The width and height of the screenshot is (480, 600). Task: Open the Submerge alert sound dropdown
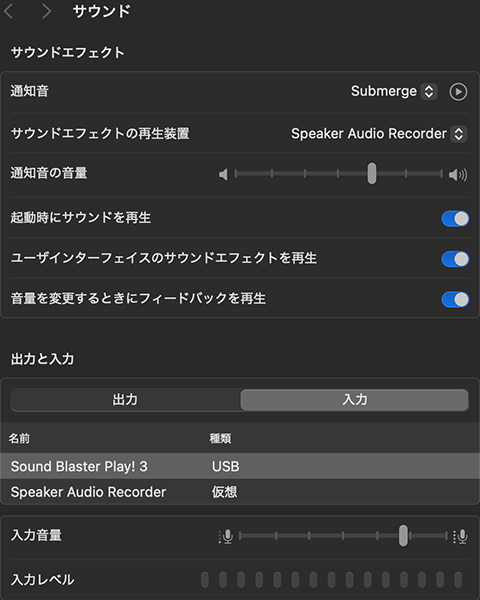pos(429,91)
